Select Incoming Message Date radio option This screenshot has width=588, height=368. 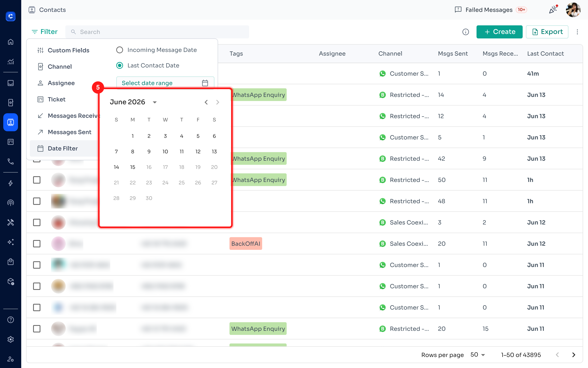coord(120,50)
